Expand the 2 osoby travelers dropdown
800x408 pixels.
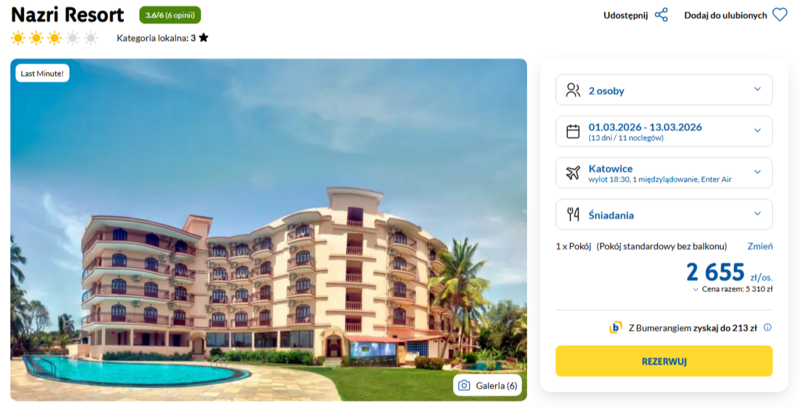tap(664, 90)
